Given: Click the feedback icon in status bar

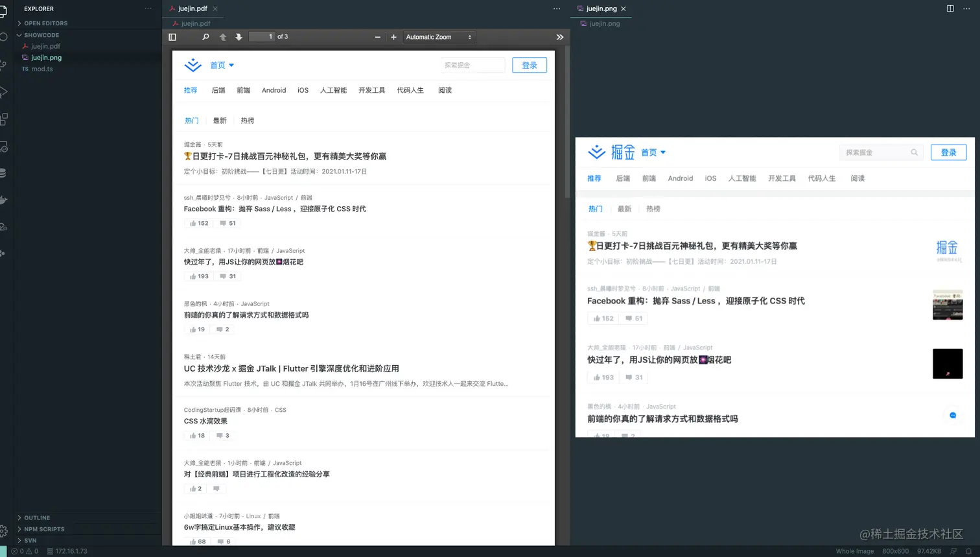Looking at the screenshot, I should [x=953, y=551].
